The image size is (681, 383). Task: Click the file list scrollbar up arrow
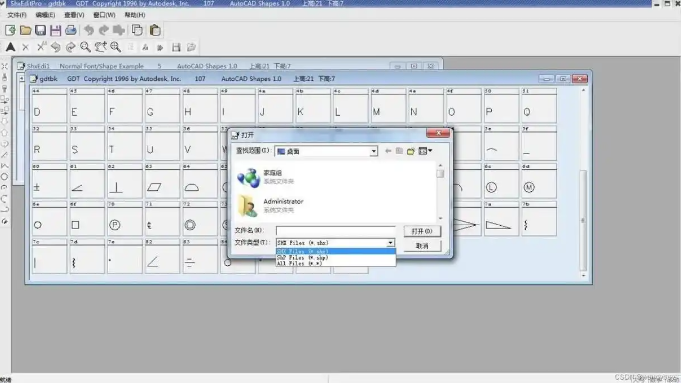[x=440, y=165]
